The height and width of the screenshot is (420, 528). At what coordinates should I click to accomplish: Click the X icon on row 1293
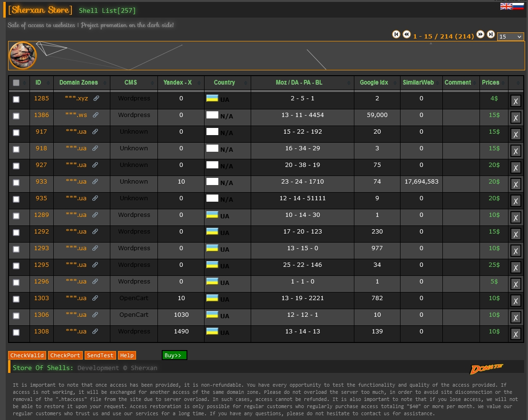tap(516, 251)
